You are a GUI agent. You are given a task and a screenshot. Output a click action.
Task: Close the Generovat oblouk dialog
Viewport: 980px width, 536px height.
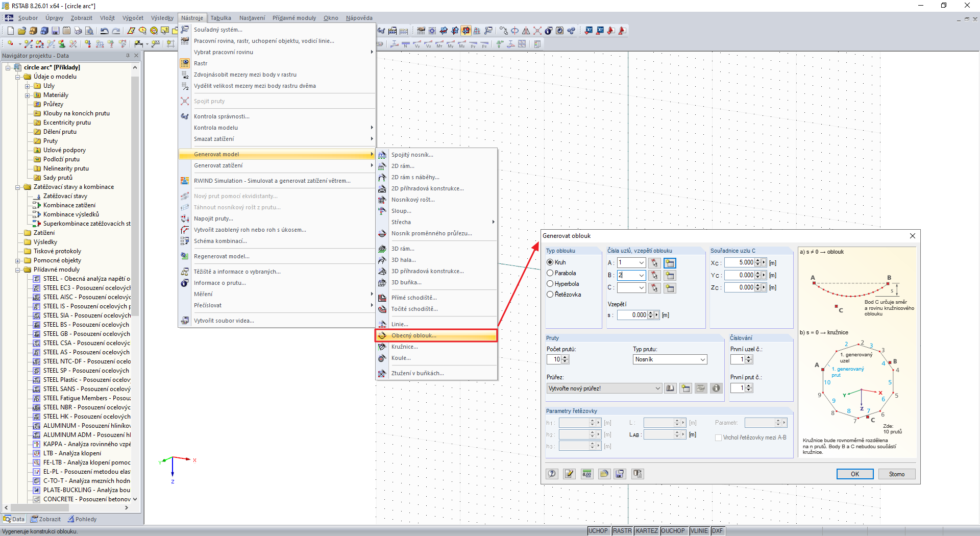point(913,236)
